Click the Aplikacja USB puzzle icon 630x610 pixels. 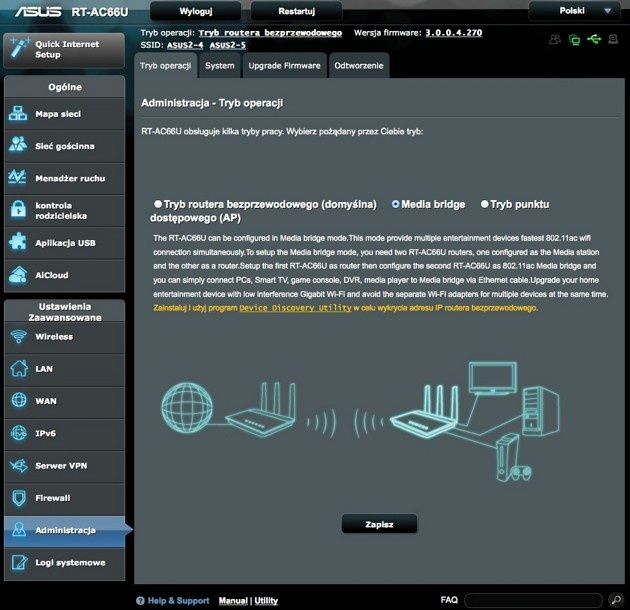pyautogui.click(x=18, y=242)
